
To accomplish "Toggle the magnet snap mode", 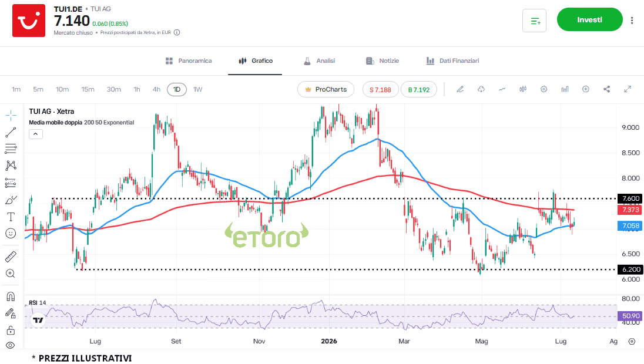I will click(x=11, y=296).
